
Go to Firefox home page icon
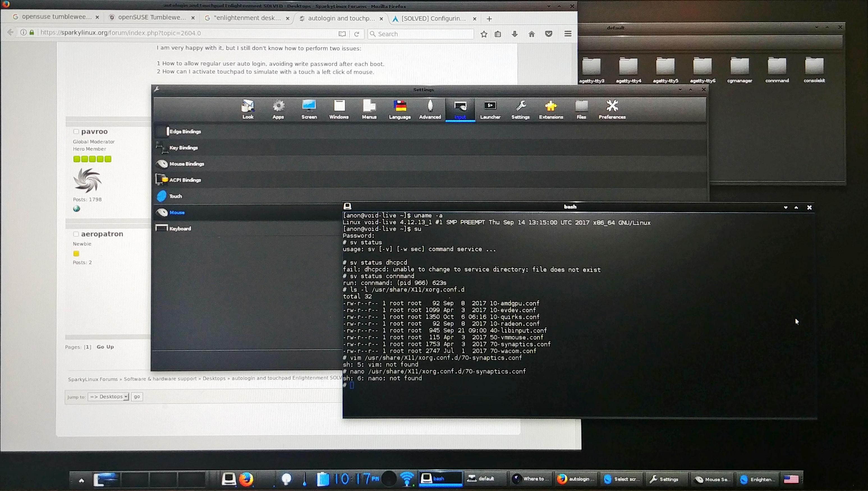tap(532, 34)
